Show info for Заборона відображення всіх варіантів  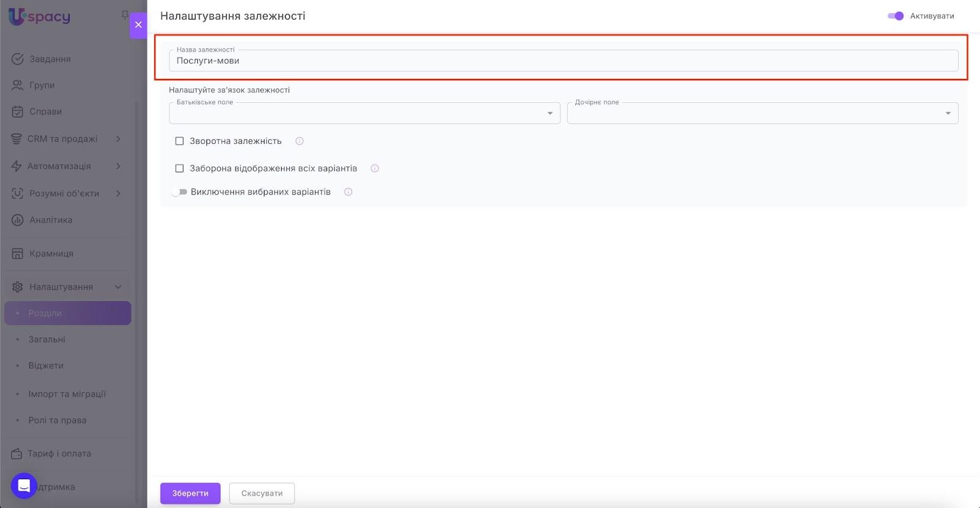click(375, 168)
